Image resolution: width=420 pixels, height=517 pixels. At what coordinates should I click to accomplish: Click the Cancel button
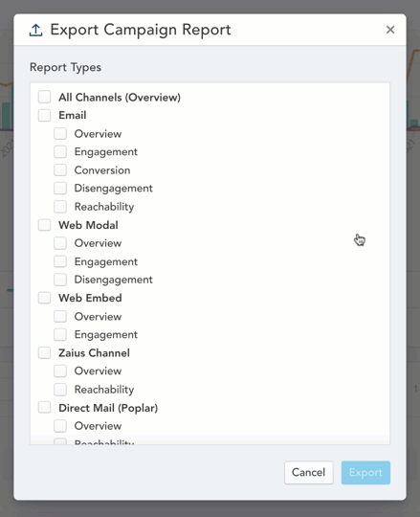(x=309, y=472)
